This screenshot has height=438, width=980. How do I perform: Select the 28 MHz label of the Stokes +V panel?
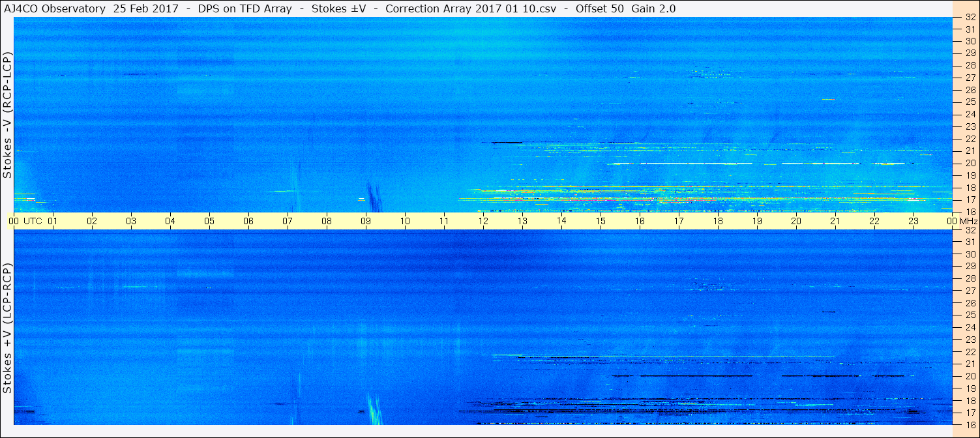coord(970,278)
